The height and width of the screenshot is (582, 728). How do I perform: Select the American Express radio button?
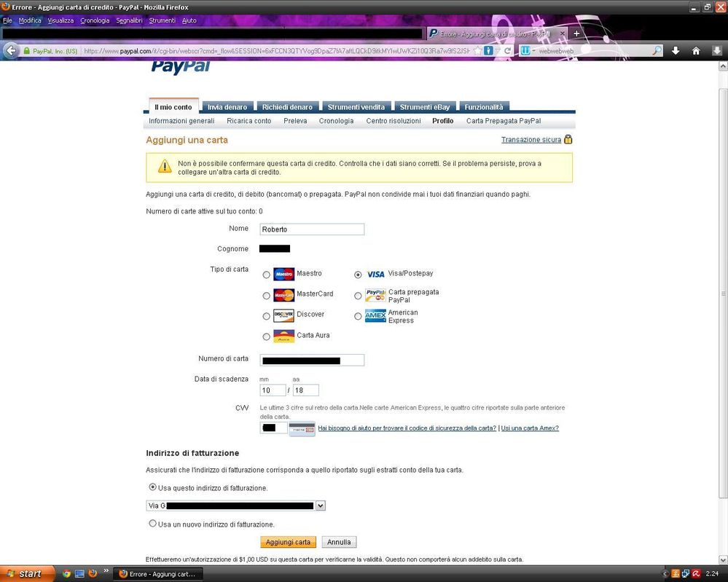coord(358,316)
